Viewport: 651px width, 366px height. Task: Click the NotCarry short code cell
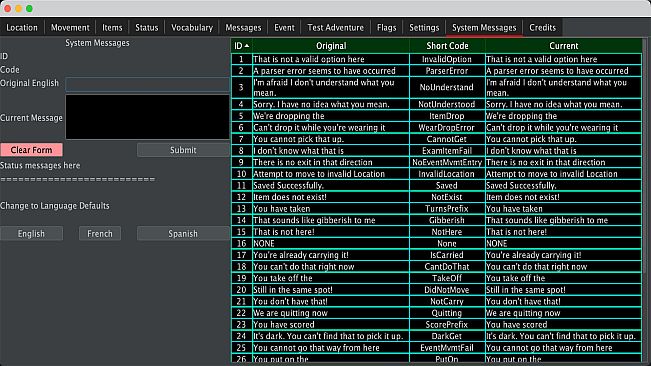[447, 302]
